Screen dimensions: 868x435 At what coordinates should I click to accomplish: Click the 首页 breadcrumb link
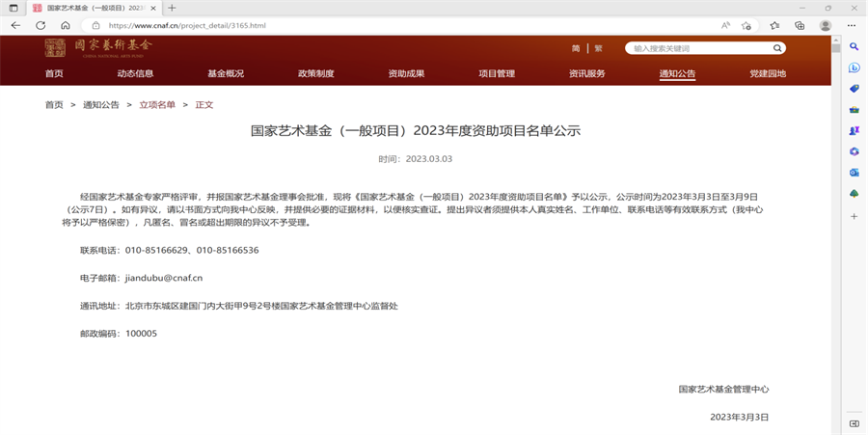coord(54,104)
